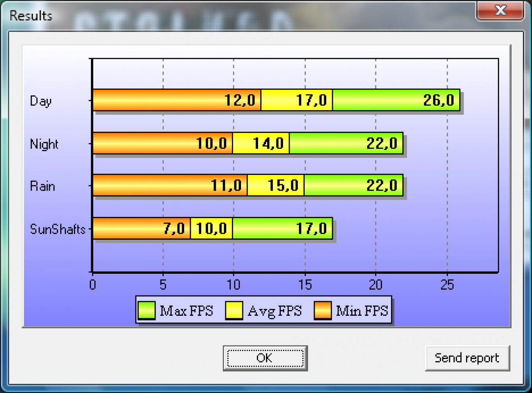Click the x-axis label 15
Image resolution: width=532 pixels, height=393 pixels.
point(305,285)
